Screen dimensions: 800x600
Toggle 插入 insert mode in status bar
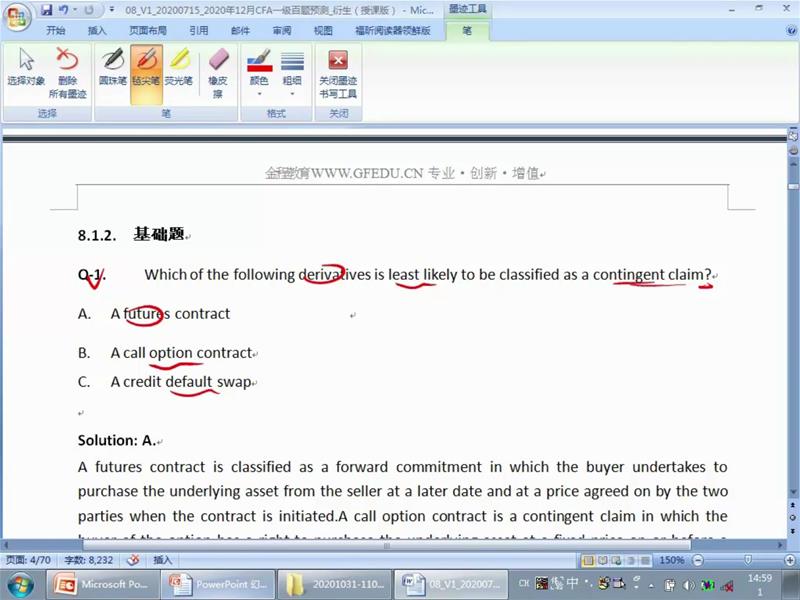[x=163, y=560]
